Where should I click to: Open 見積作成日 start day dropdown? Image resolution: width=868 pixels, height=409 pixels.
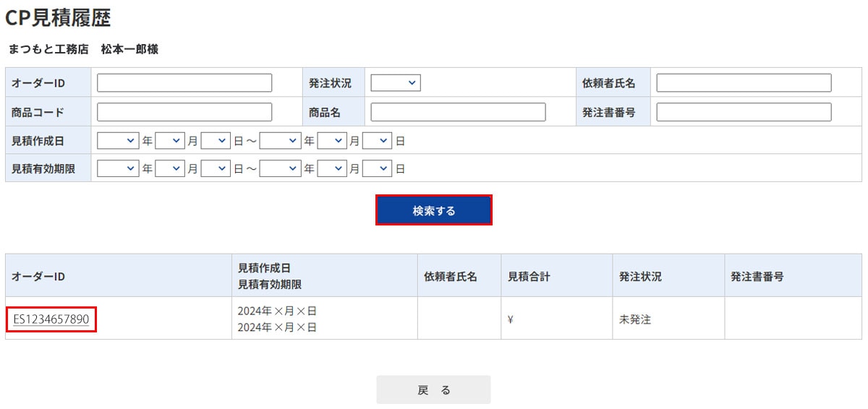[x=216, y=141]
